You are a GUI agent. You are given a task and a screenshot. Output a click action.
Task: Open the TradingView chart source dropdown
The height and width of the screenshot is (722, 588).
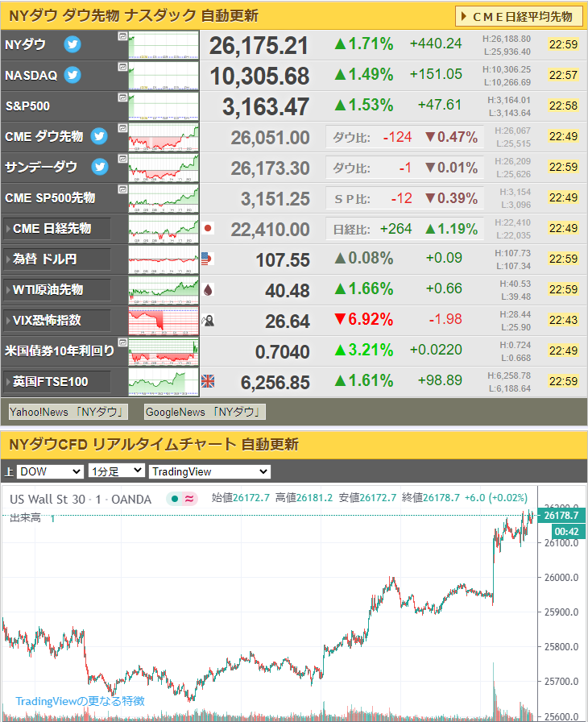pos(209,471)
